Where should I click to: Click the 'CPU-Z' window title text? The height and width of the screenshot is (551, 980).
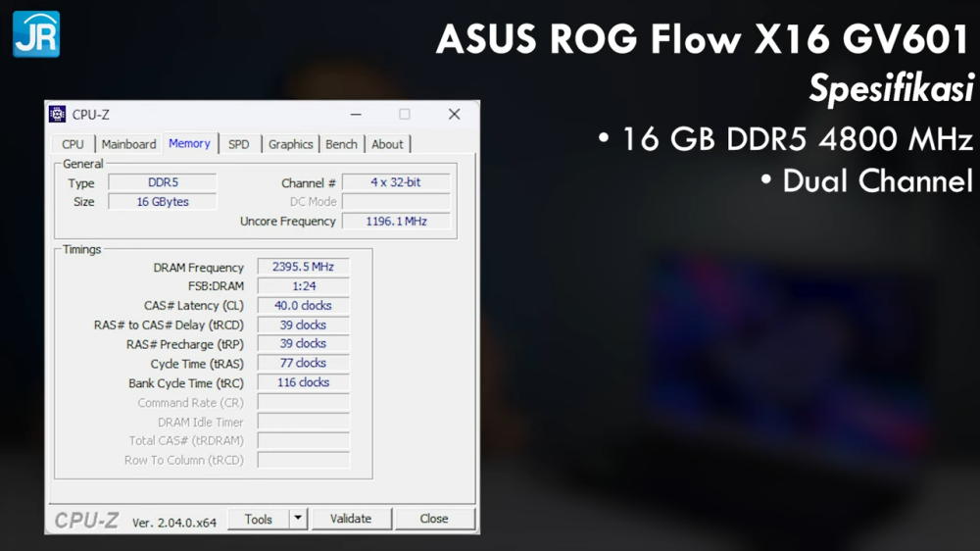[90, 115]
